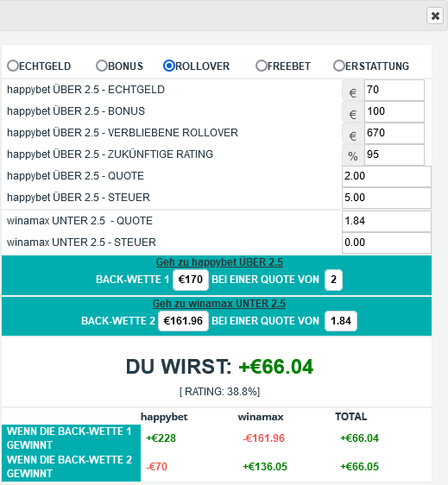The height and width of the screenshot is (485, 448).
Task: Select the FREEBET radio option
Action: 262,66
